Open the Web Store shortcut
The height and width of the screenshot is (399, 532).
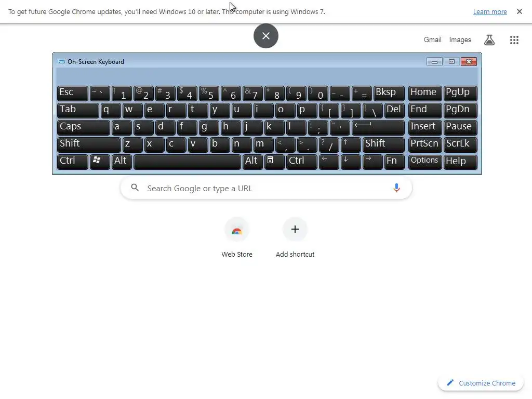click(236, 237)
